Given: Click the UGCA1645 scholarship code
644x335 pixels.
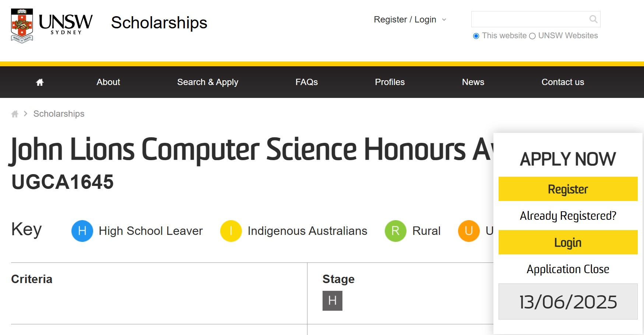Looking at the screenshot, I should (x=63, y=182).
